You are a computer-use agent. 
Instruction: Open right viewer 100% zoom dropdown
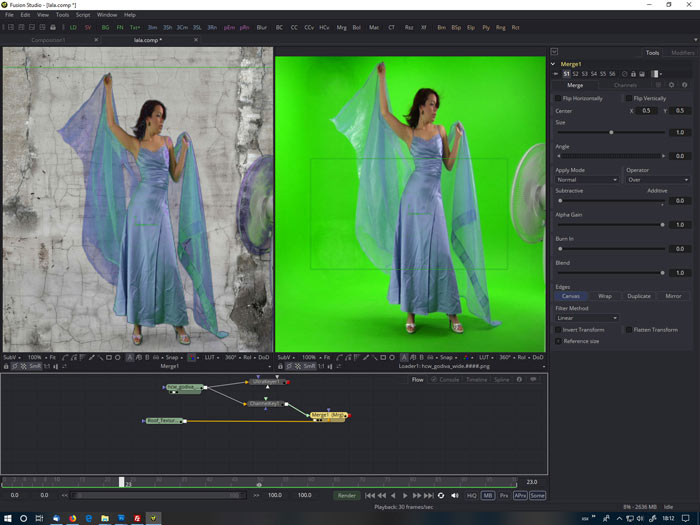(312, 357)
